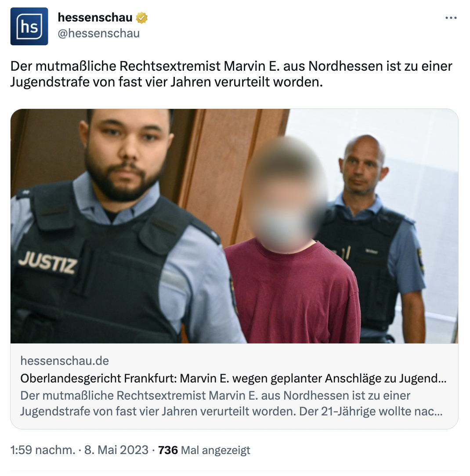The width and height of the screenshot is (470, 476).
Task: Open the courtroom photo in the link card
Action: click(235, 226)
